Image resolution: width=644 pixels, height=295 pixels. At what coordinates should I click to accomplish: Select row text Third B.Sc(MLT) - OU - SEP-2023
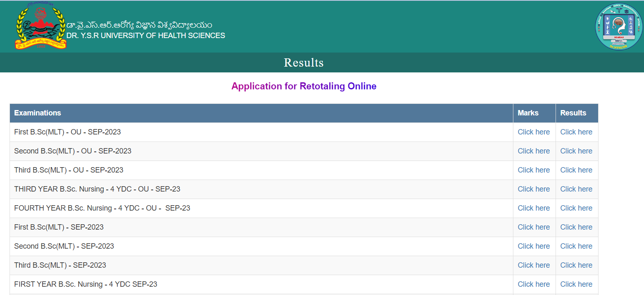click(x=69, y=170)
